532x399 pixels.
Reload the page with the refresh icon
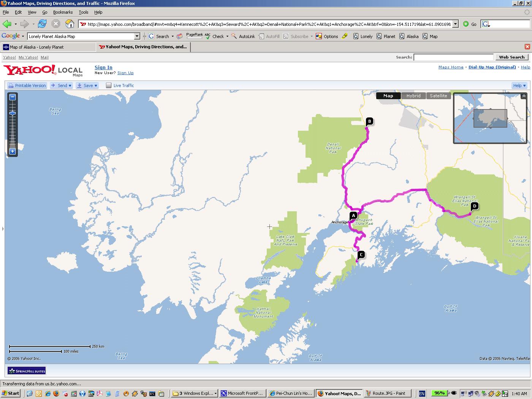click(x=42, y=24)
